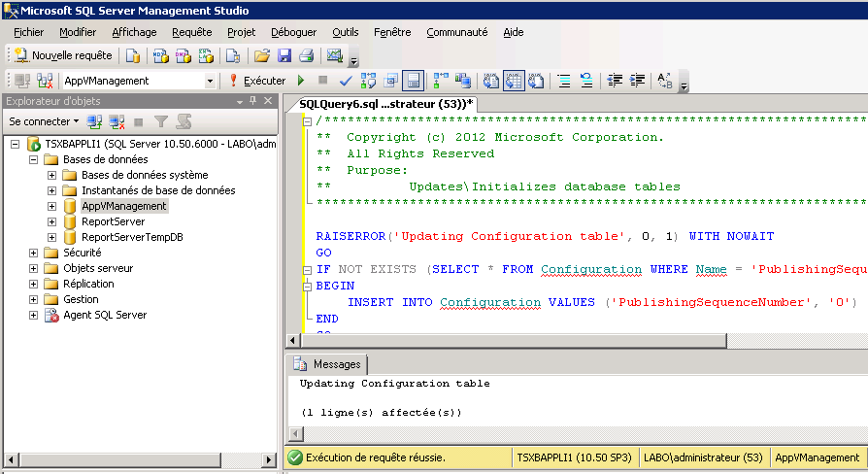868x474 pixels.
Task: Select Results to Grid option
Action: point(514,81)
